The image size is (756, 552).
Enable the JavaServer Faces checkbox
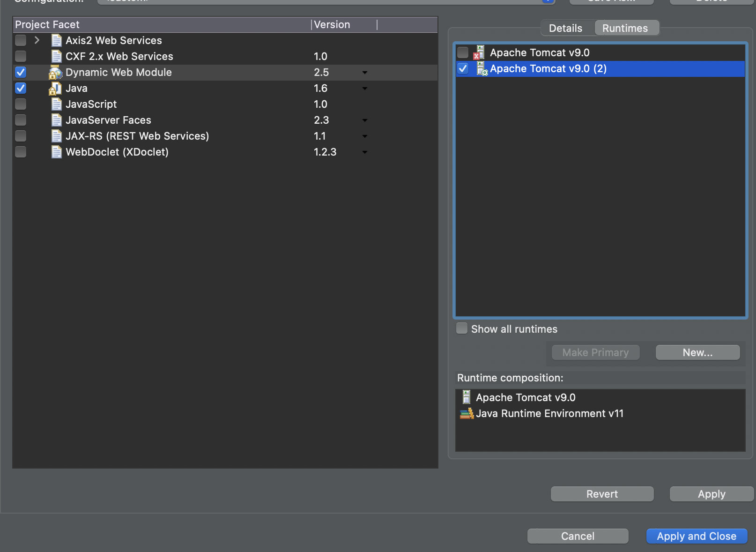point(21,120)
